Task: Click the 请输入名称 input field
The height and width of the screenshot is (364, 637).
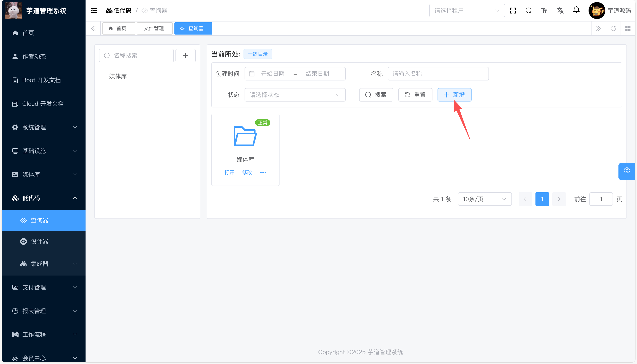Action: (x=438, y=74)
